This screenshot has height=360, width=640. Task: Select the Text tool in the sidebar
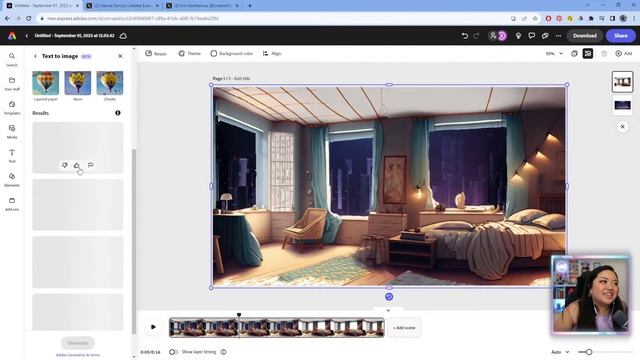click(12, 156)
